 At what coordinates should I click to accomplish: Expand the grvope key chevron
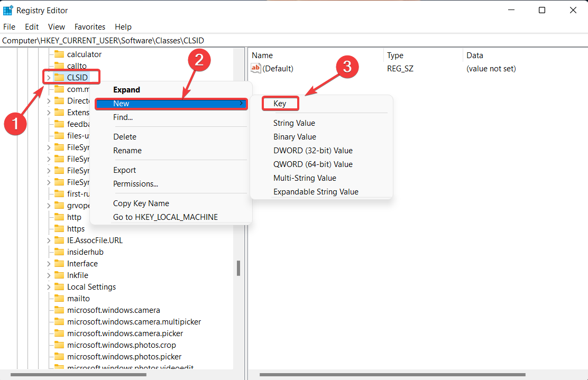coord(48,206)
